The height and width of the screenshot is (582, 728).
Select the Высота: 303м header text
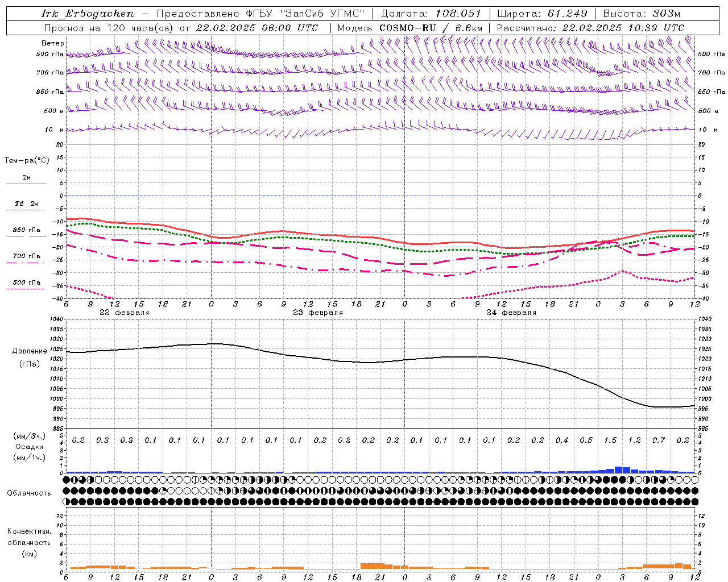point(641,14)
